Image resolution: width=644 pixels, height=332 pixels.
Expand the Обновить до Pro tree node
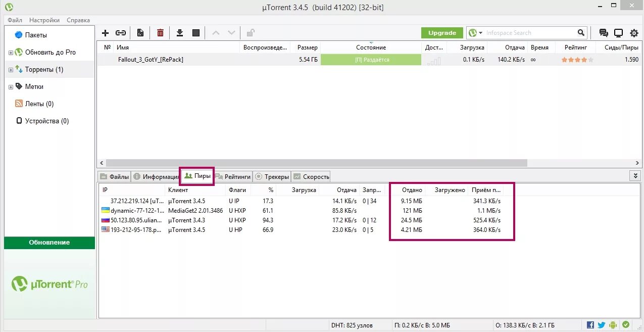coord(11,53)
